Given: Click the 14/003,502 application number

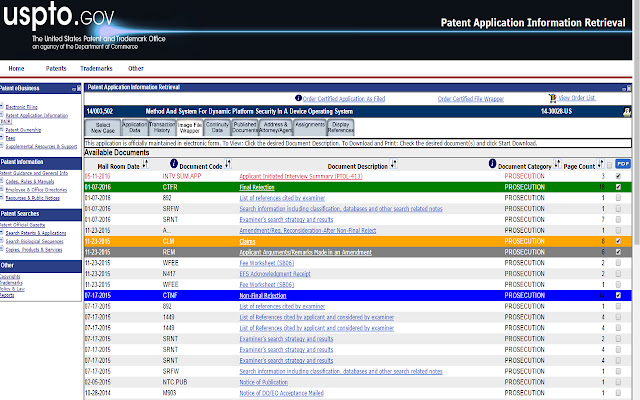Looking at the screenshot, I should (x=100, y=111).
